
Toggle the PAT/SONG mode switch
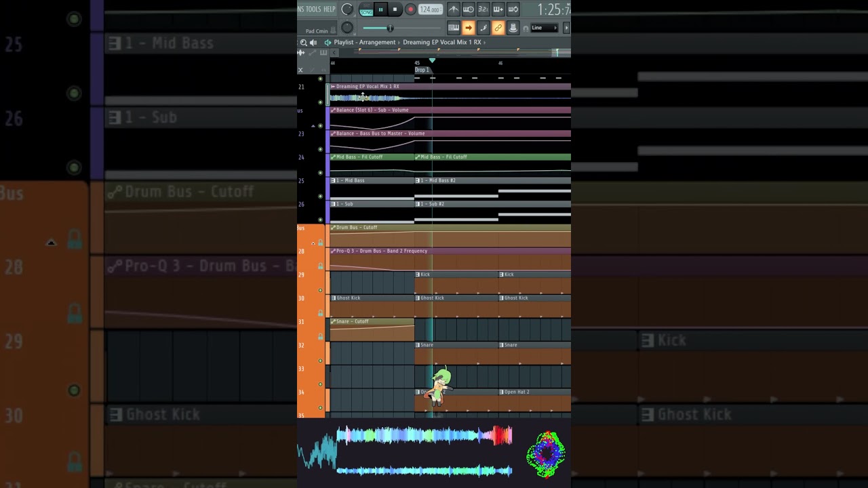coord(366,9)
